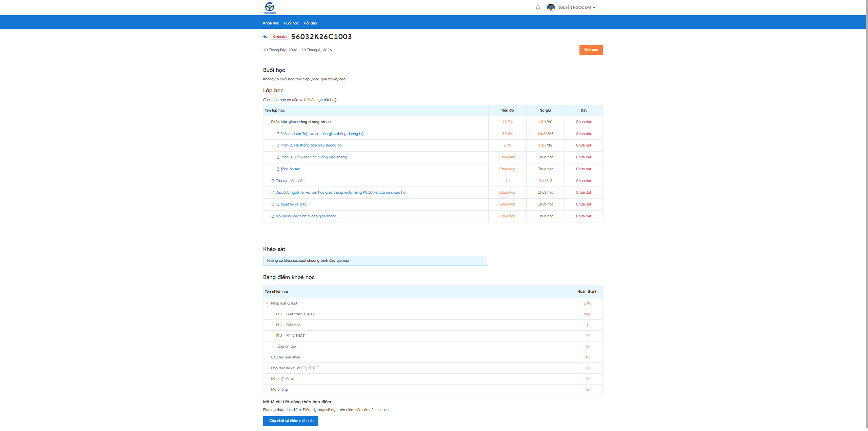Click the 14.83/25 hours cell
This screenshot has height=431, width=868.
tap(545, 134)
